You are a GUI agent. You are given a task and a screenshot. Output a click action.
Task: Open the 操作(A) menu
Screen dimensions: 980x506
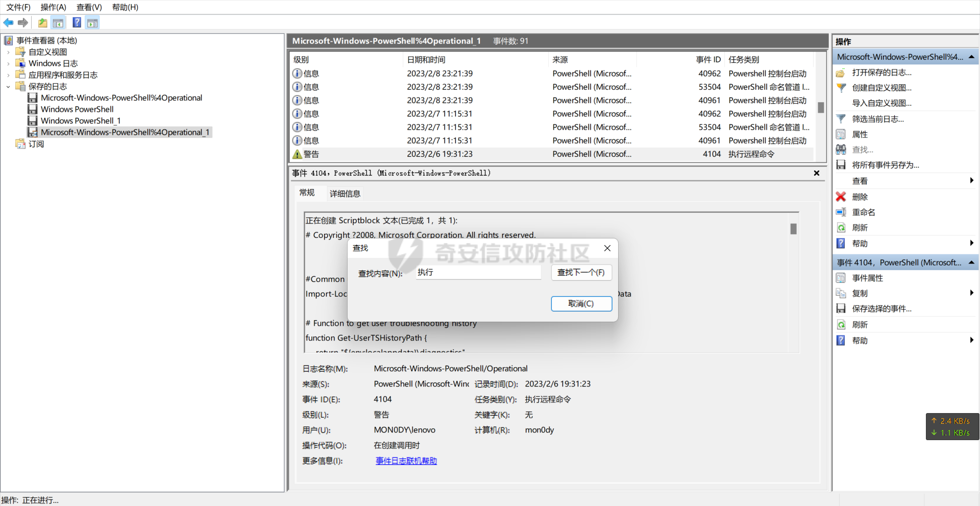(53, 7)
